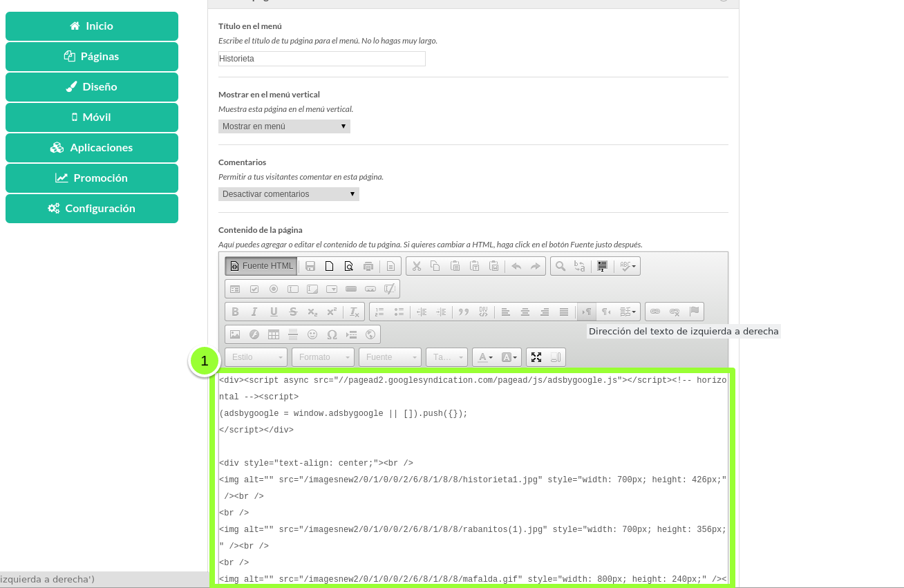The height and width of the screenshot is (588, 904).
Task: Align text right
Action: (x=545, y=312)
